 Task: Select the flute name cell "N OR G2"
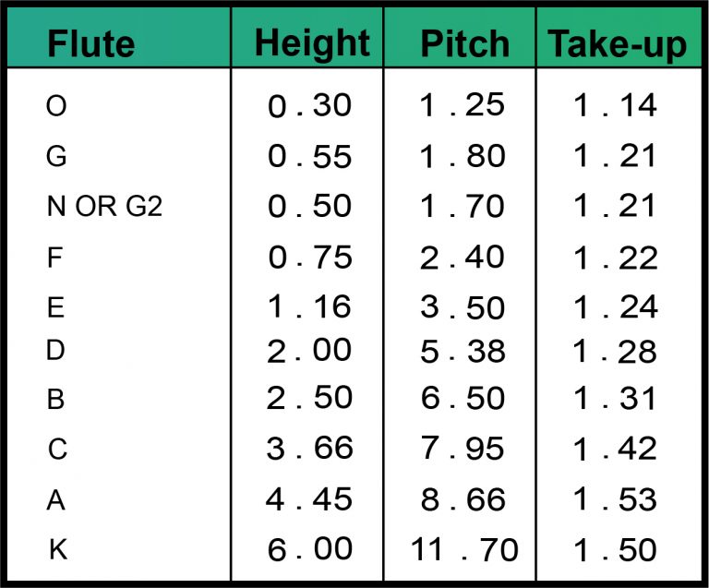104,207
